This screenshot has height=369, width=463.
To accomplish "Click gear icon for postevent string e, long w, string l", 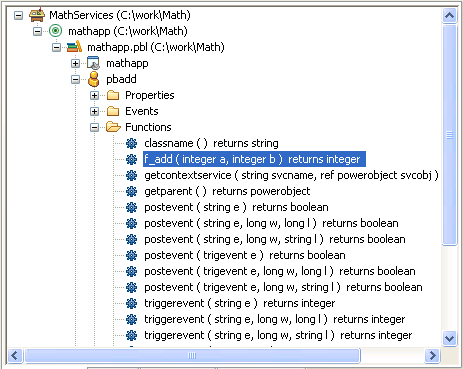I will click(132, 239).
